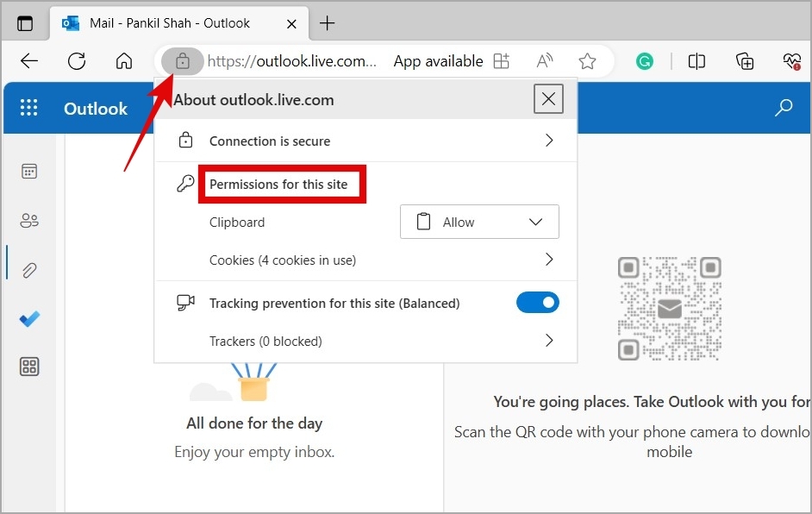Image resolution: width=812 pixels, height=514 pixels.
Task: Click the Clipboard label
Action: pos(237,223)
